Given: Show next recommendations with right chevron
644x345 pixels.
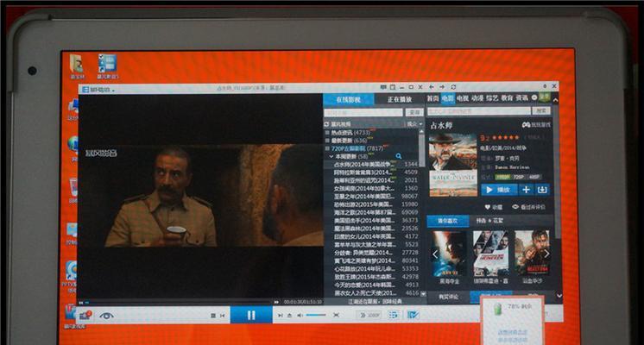Looking at the screenshot, I should pos(546,254).
